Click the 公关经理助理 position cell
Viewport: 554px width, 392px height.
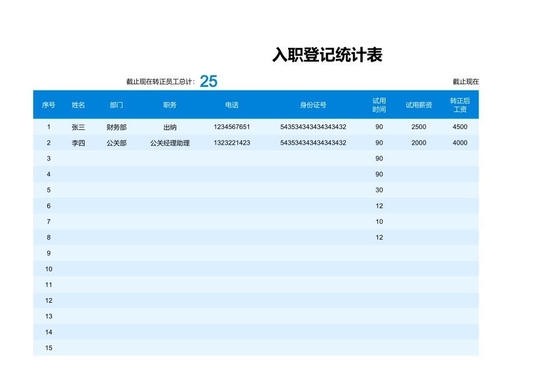169,142
